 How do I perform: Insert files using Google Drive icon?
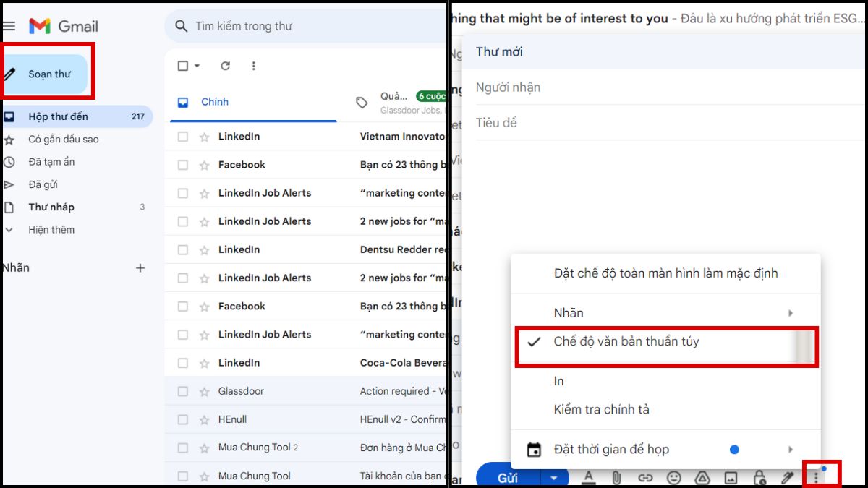coord(702,477)
